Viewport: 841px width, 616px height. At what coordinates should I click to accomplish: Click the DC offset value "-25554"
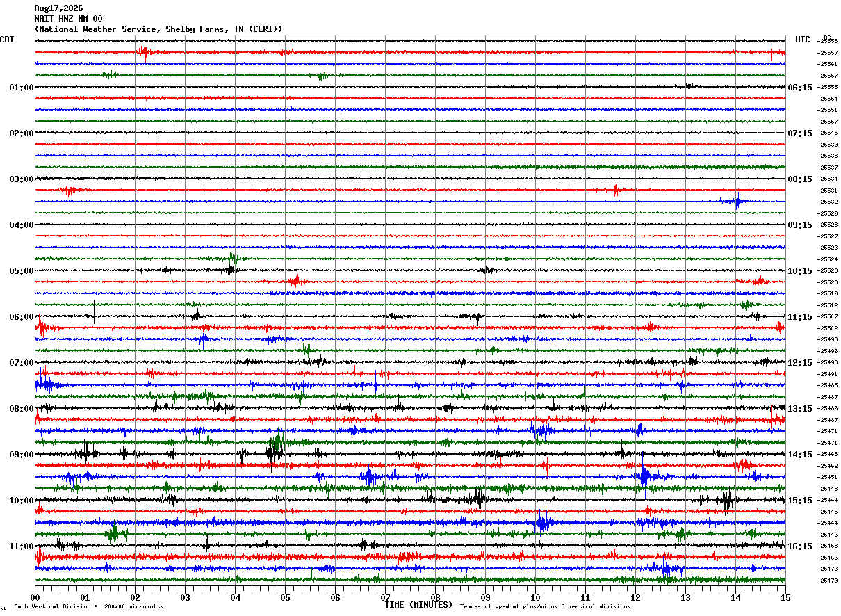[x=827, y=99]
